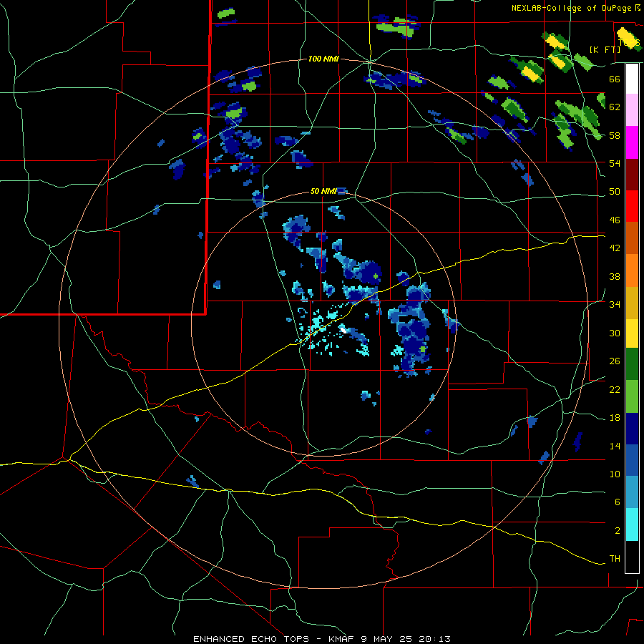This screenshot has height=644, width=644.
Task: Select the light green legend swatch
Action: pos(632,396)
